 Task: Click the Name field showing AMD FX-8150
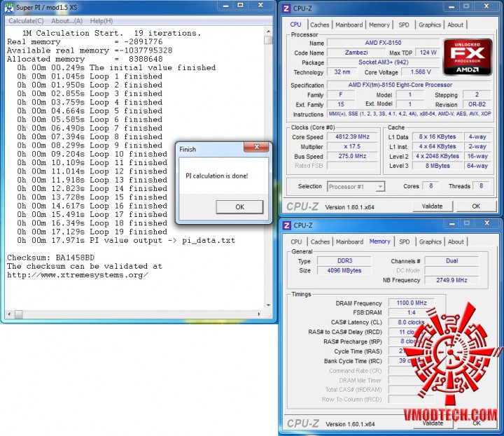[x=383, y=43]
